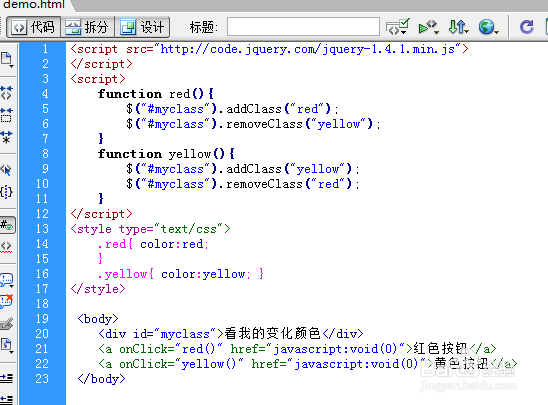Screen dimensions: 548x405
Task: Click the '.red{ color:red;' rule
Action: 153,244
